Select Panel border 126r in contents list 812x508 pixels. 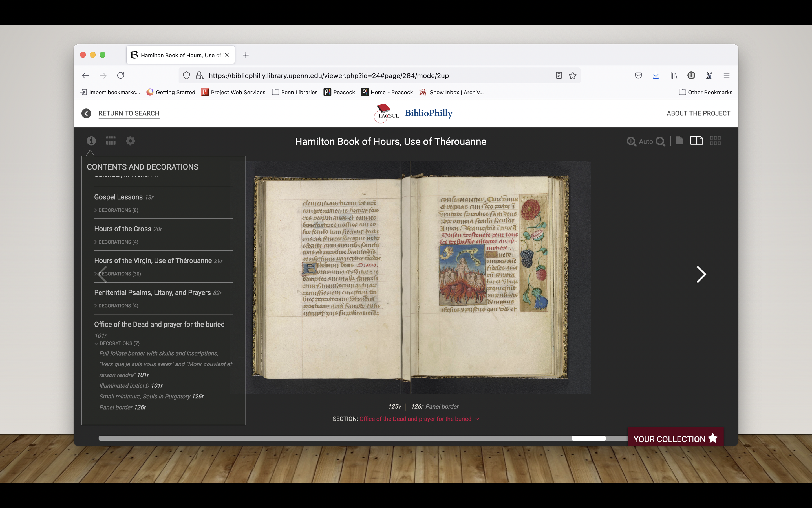122,407
